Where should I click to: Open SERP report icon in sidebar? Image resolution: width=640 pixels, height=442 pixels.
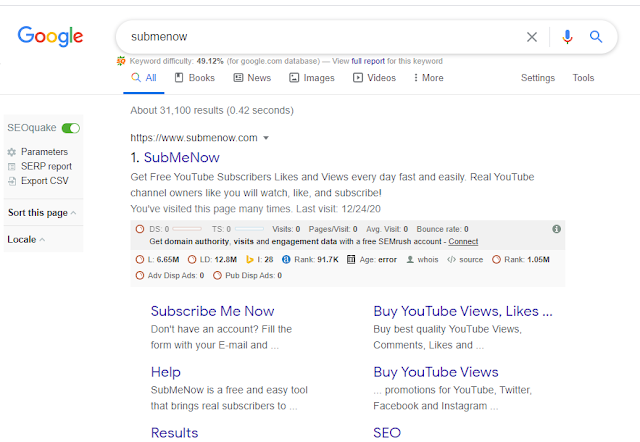pos(12,167)
